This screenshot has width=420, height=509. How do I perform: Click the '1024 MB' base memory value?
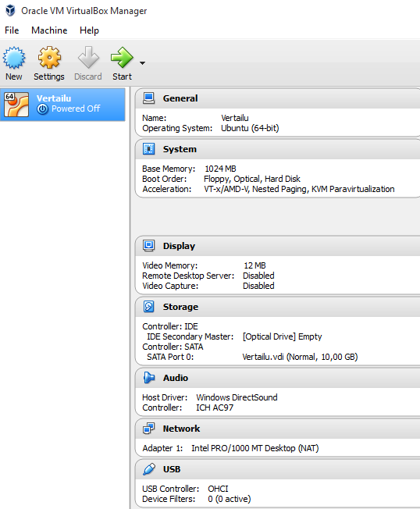pyautogui.click(x=220, y=169)
